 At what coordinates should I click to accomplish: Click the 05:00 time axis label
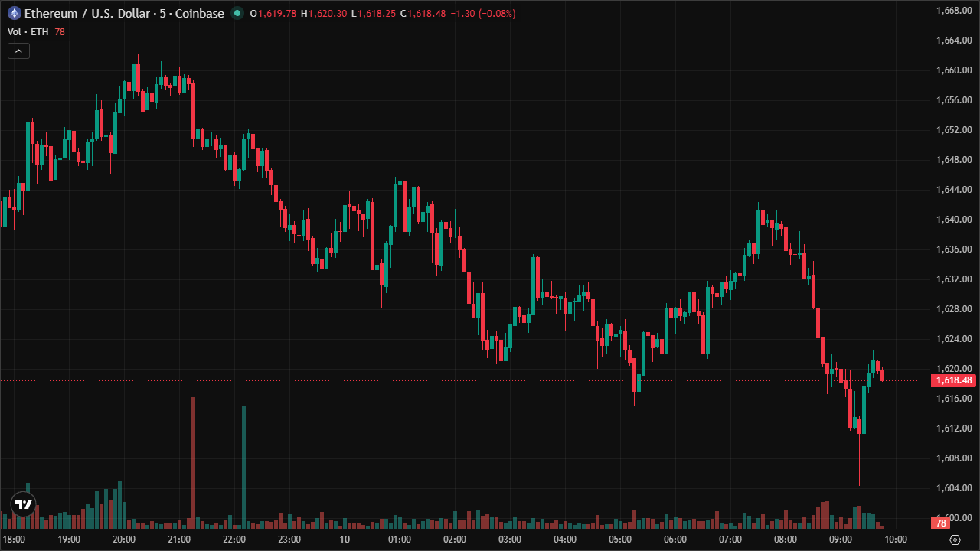point(620,539)
